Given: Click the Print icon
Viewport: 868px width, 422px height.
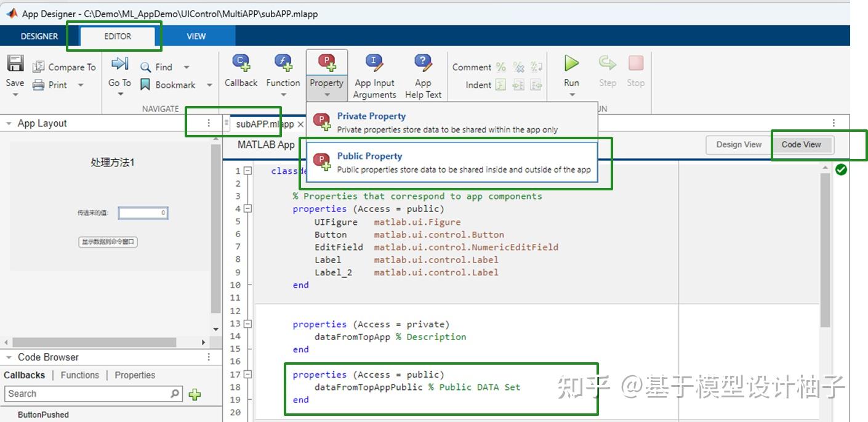Looking at the screenshot, I should [x=38, y=84].
